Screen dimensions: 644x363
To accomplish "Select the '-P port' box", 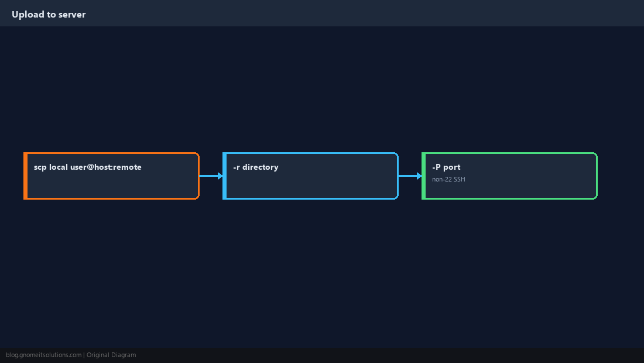I will pyautogui.click(x=510, y=176).
